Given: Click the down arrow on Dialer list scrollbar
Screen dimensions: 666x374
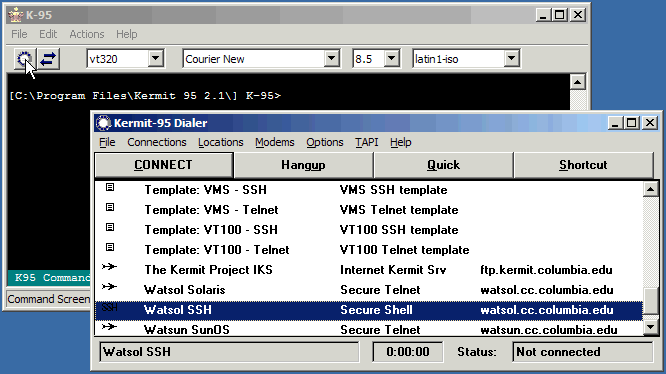Looking at the screenshot, I should [x=651, y=327].
